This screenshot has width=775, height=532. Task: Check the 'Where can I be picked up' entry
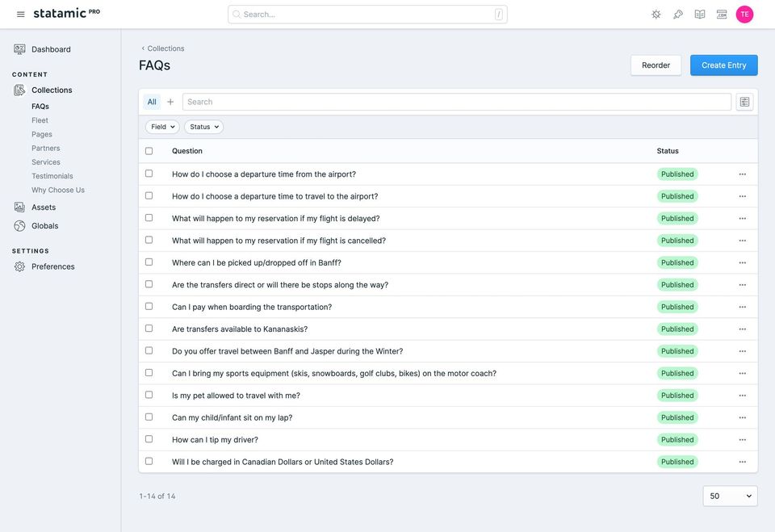point(149,262)
